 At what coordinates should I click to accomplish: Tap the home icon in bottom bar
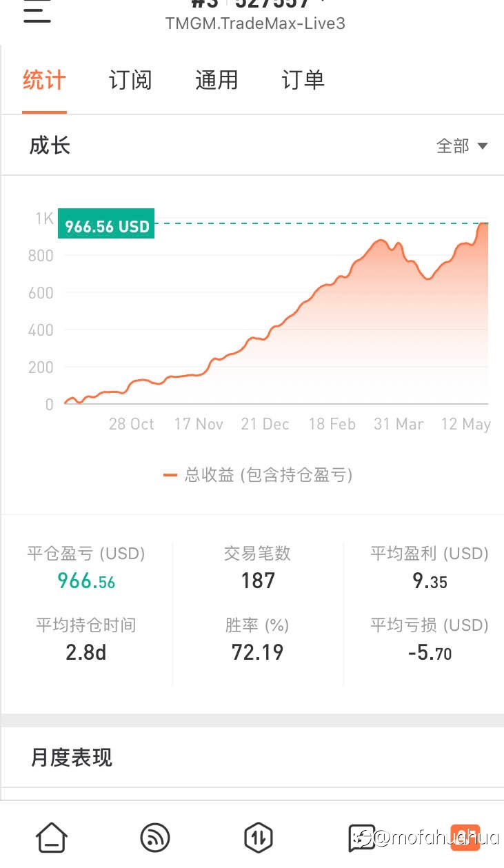52,838
